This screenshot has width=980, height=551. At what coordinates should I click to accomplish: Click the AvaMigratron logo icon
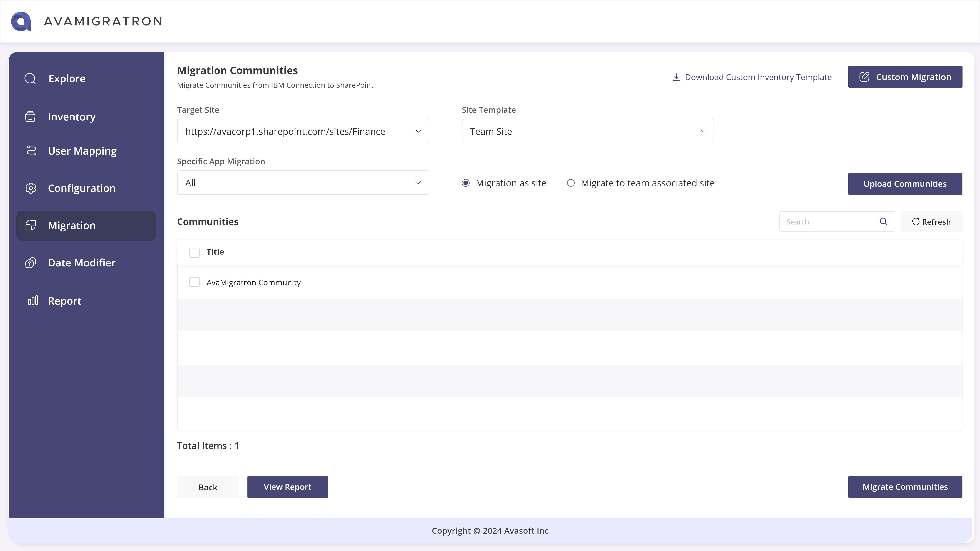coord(21,21)
